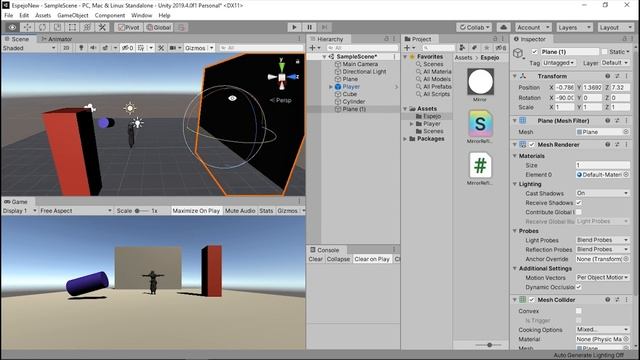Lock the Hierarchy panel
Image resolution: width=640 pixels, height=360 pixels.
pyautogui.click(x=386, y=39)
